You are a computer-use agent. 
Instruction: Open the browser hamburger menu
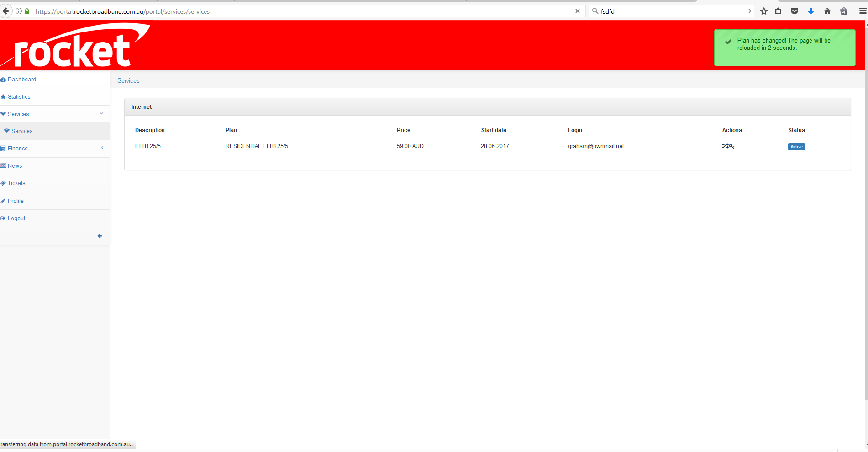[862, 11]
